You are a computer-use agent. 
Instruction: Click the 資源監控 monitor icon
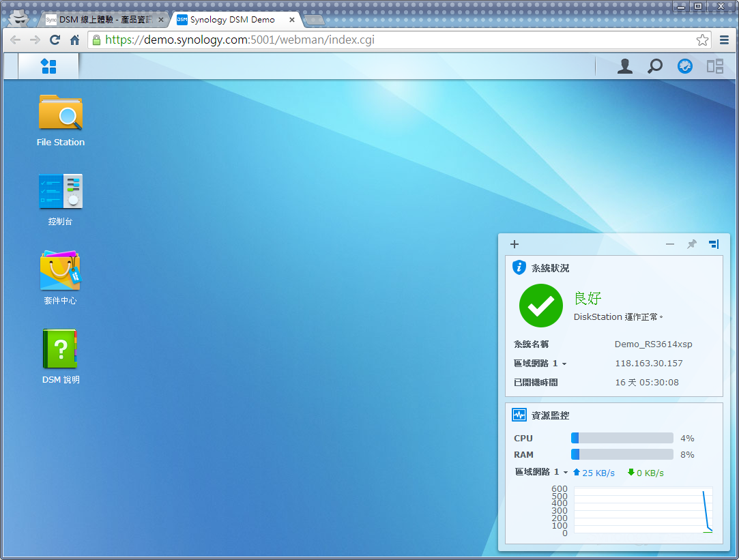point(519,415)
